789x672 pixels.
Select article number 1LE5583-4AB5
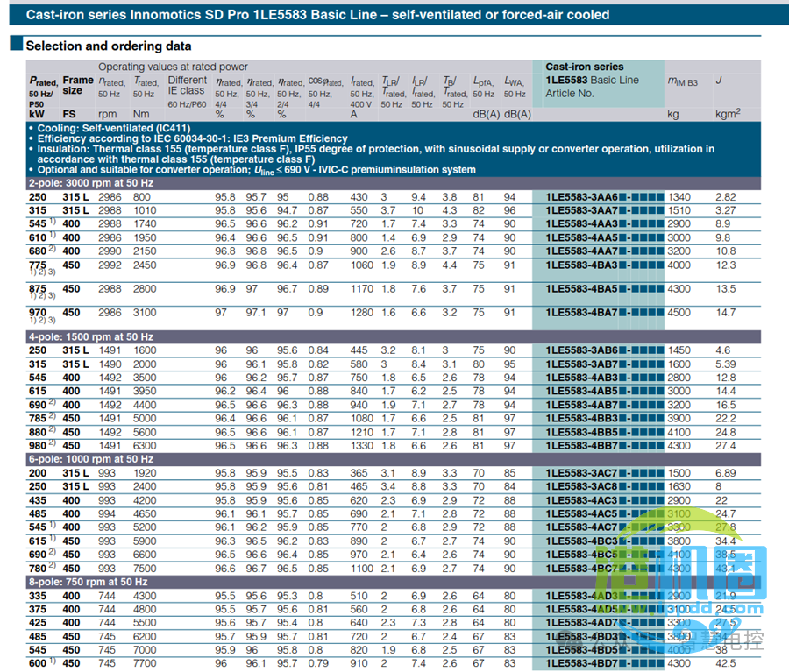pos(582,391)
